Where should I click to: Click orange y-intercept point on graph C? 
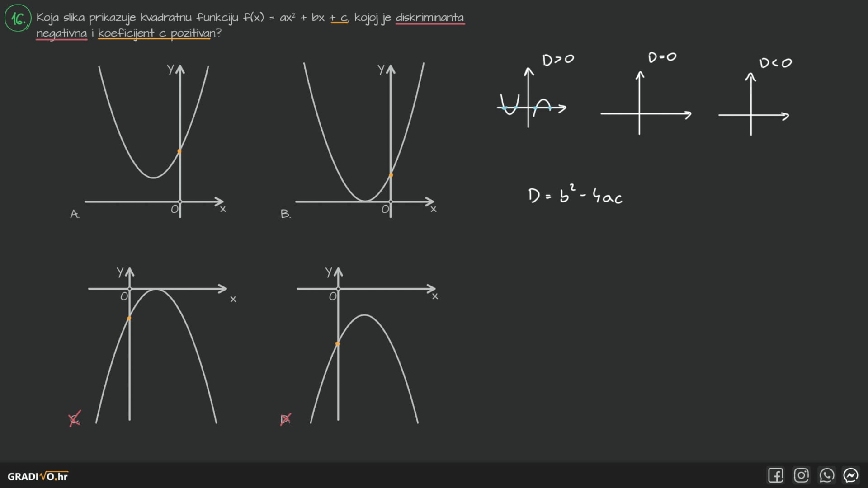129,319
